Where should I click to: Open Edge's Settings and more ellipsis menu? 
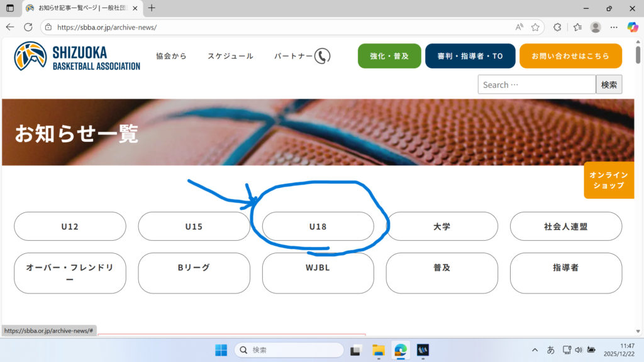click(x=614, y=27)
